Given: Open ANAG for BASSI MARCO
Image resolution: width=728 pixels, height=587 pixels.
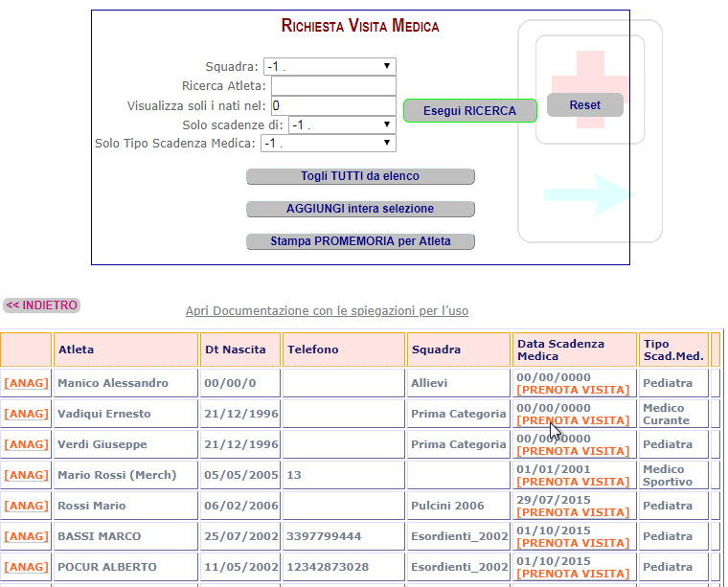Looking at the screenshot, I should 26,536.
